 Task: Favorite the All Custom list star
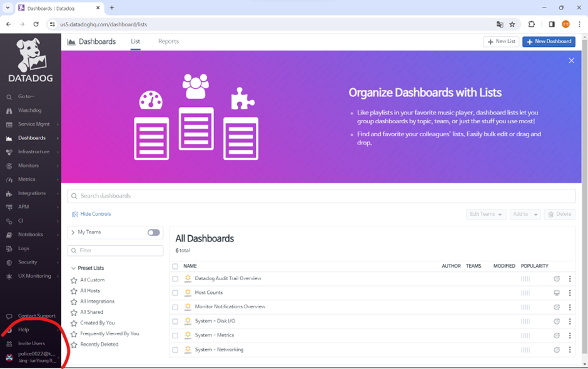(x=74, y=280)
